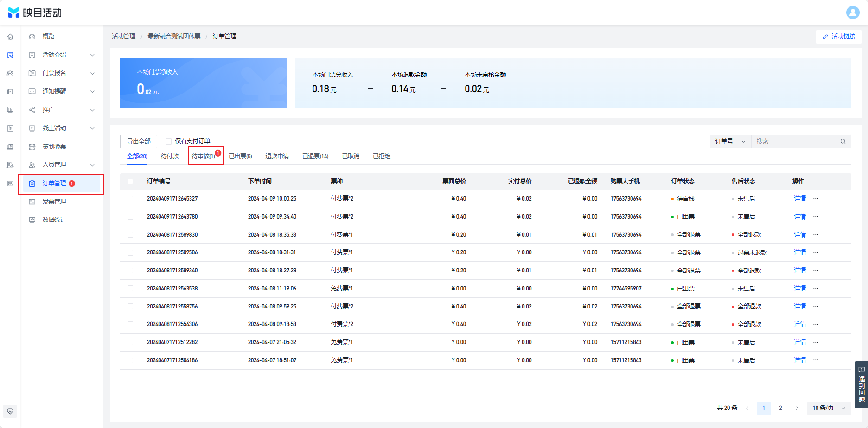Expand the 推广 submenu chevron
This screenshot has height=428, width=868.
click(92, 110)
